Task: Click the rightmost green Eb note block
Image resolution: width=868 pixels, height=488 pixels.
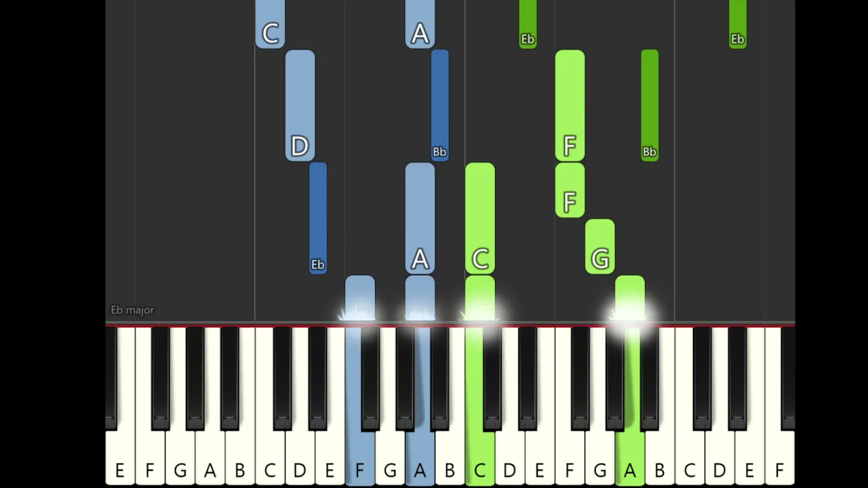Action: click(x=738, y=24)
